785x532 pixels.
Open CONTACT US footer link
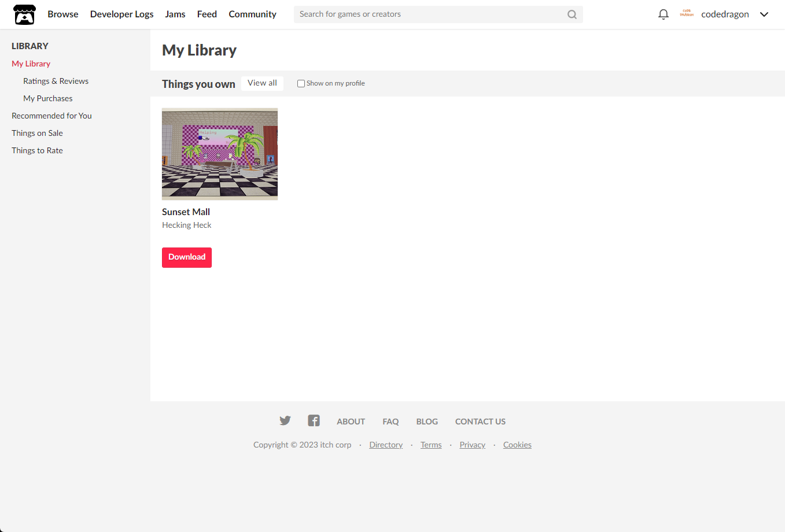480,422
